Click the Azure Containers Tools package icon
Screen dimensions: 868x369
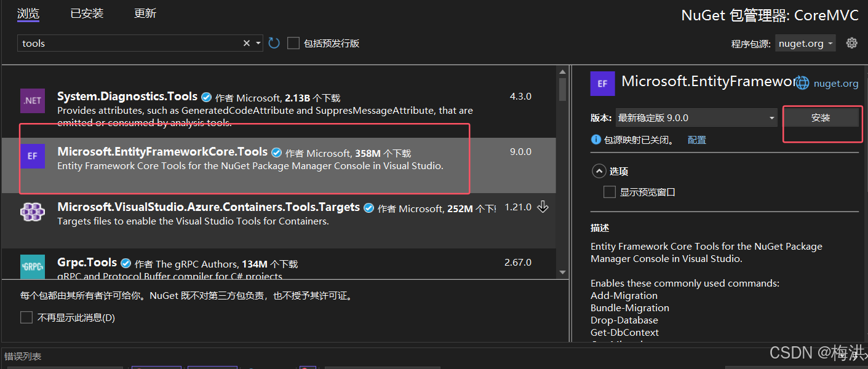(33, 212)
